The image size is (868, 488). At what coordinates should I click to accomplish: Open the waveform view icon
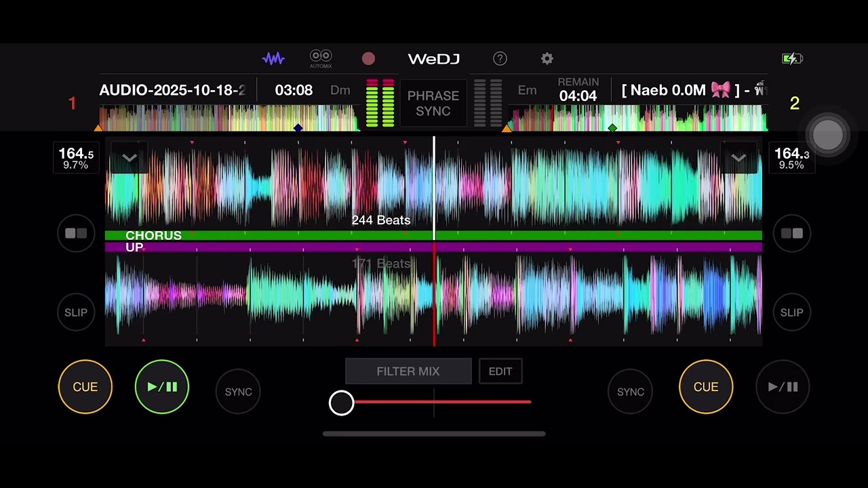273,59
